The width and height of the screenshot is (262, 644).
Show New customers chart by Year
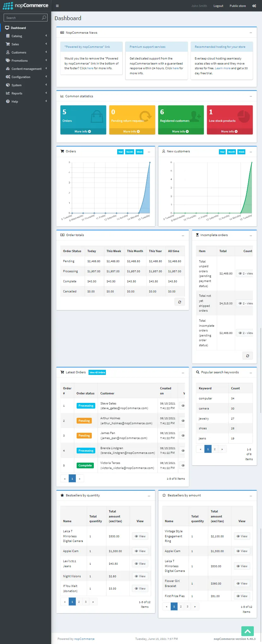222,152
